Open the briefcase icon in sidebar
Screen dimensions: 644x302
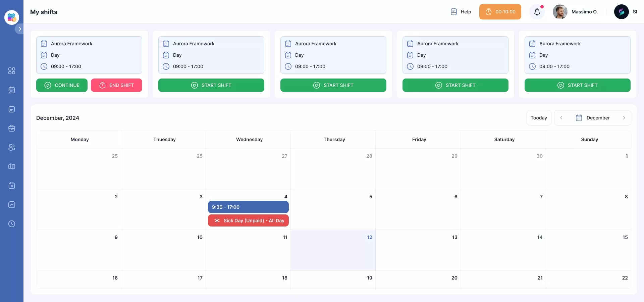click(x=12, y=128)
